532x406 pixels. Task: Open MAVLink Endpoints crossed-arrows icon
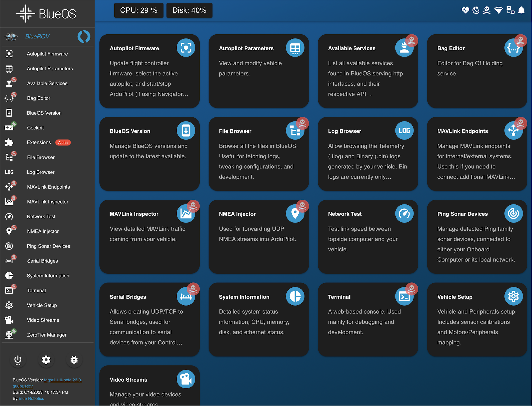point(514,130)
